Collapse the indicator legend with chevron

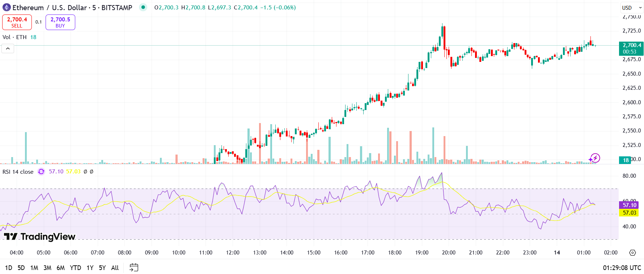pos(8,49)
